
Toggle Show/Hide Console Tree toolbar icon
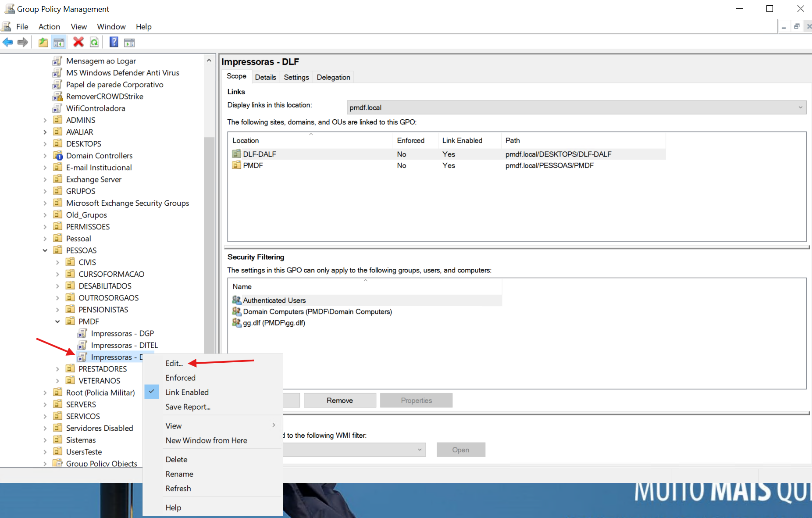click(x=59, y=42)
